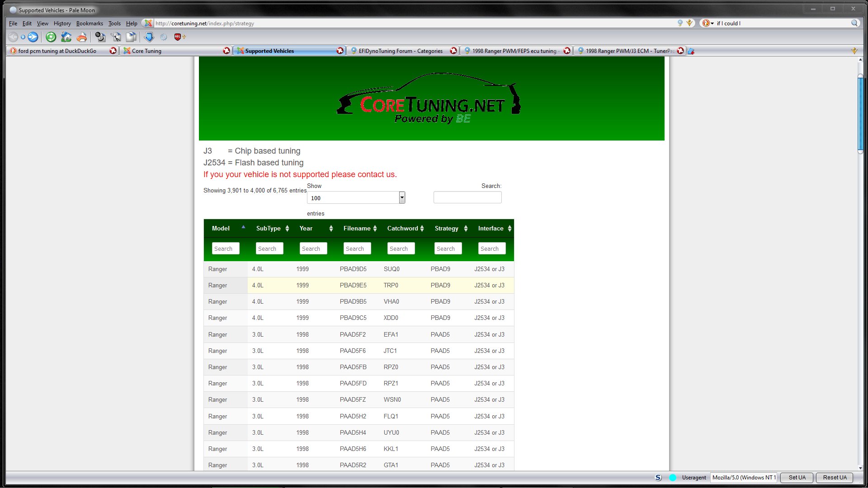
Task: Click the cyan circle status icon
Action: 673,478
